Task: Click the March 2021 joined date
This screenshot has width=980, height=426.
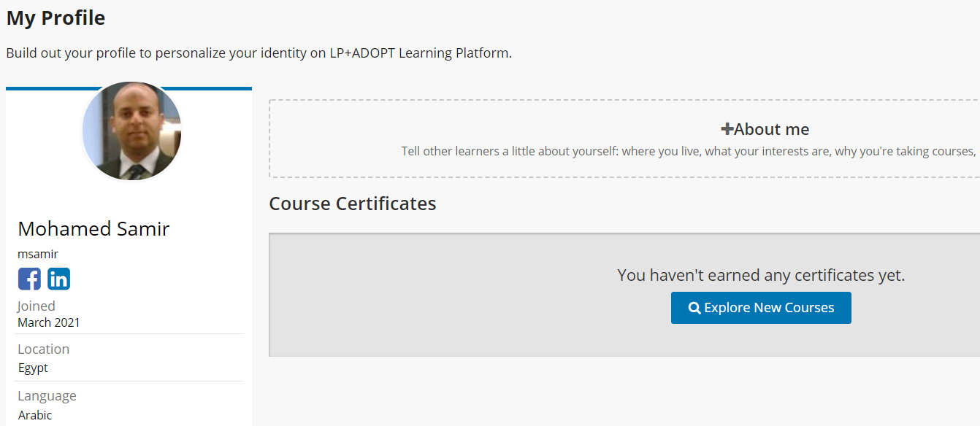Action: pyautogui.click(x=49, y=322)
